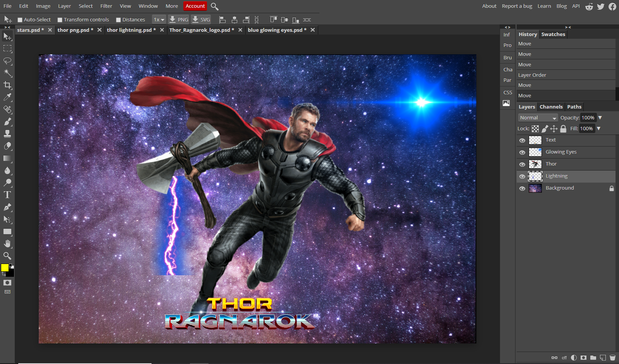
Task: Switch to the Channels tab
Action: click(551, 107)
